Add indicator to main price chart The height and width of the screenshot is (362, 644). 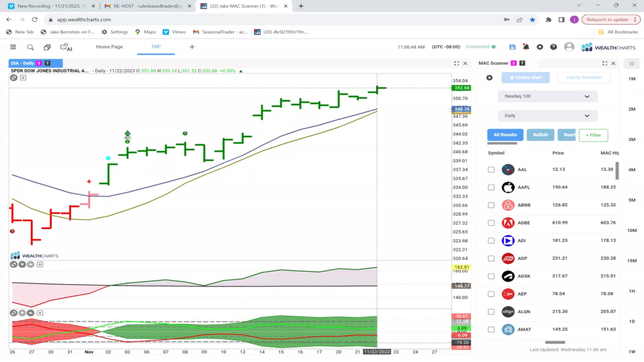pos(23,78)
